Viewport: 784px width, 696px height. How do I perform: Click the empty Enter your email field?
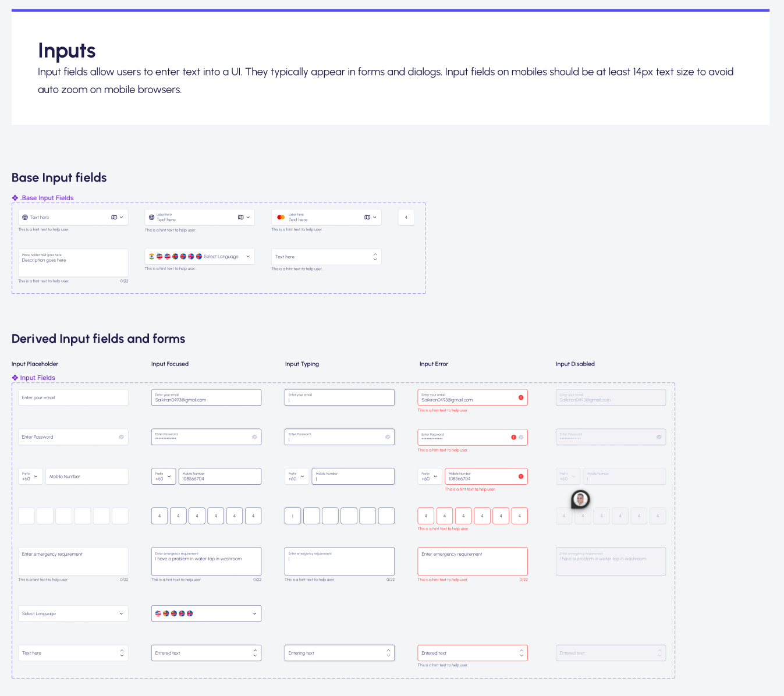73,397
